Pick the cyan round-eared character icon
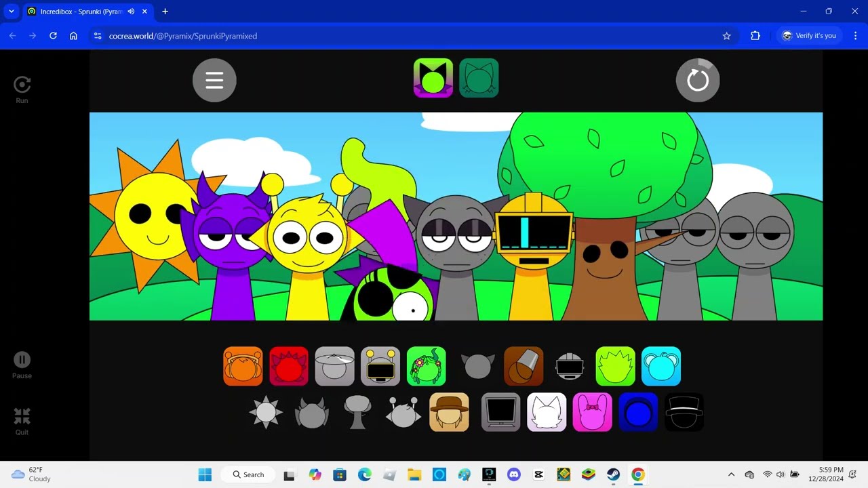The image size is (868, 488). [x=661, y=366]
